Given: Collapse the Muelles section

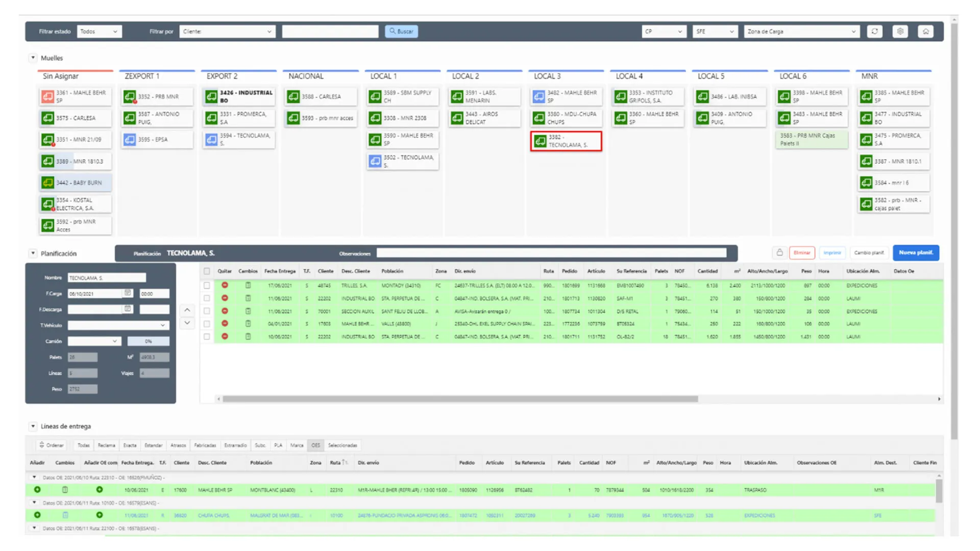Looking at the screenshot, I should pos(33,58).
